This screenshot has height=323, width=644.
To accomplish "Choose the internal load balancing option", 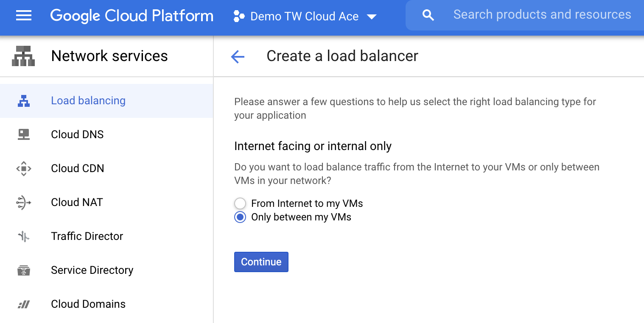I will (240, 217).
